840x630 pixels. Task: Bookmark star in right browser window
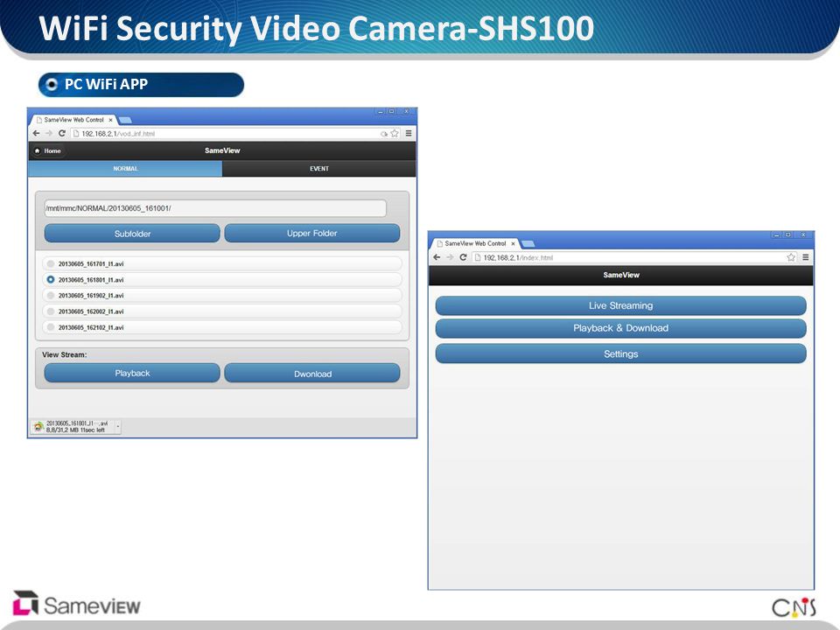coord(791,257)
